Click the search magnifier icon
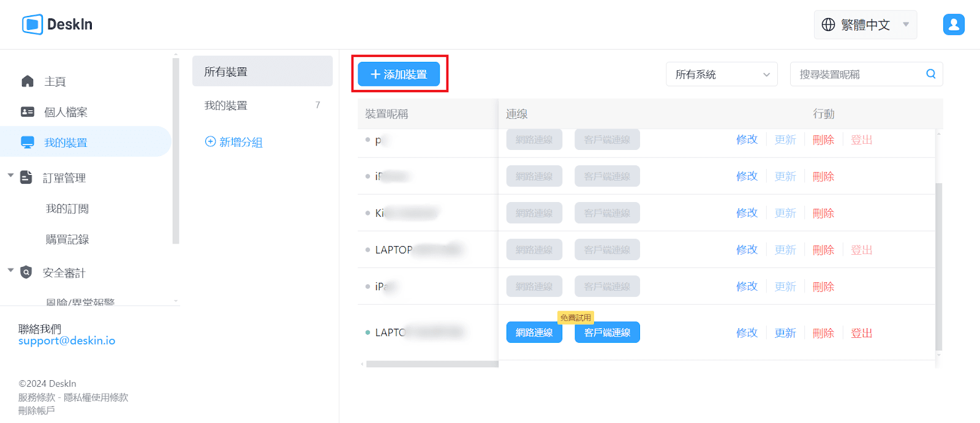This screenshot has height=423, width=980. pos(931,74)
